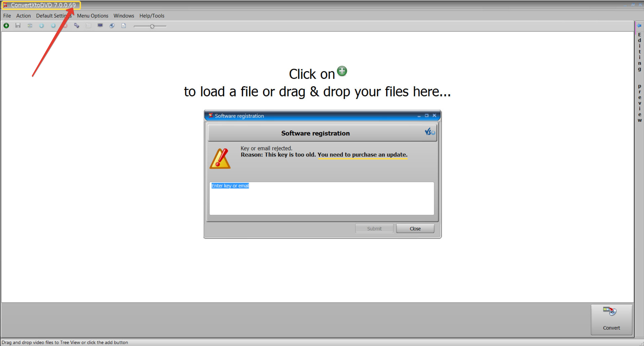Open the Help/Tools menu

152,16
